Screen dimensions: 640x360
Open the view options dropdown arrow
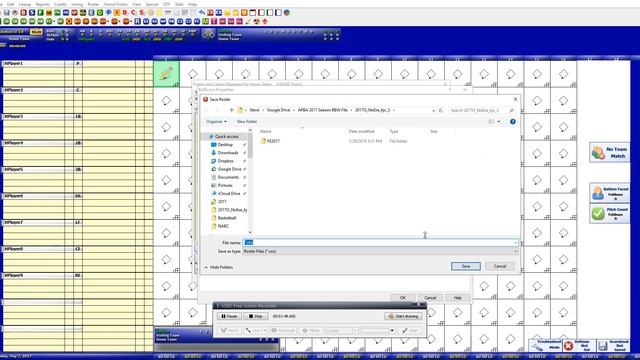point(499,122)
